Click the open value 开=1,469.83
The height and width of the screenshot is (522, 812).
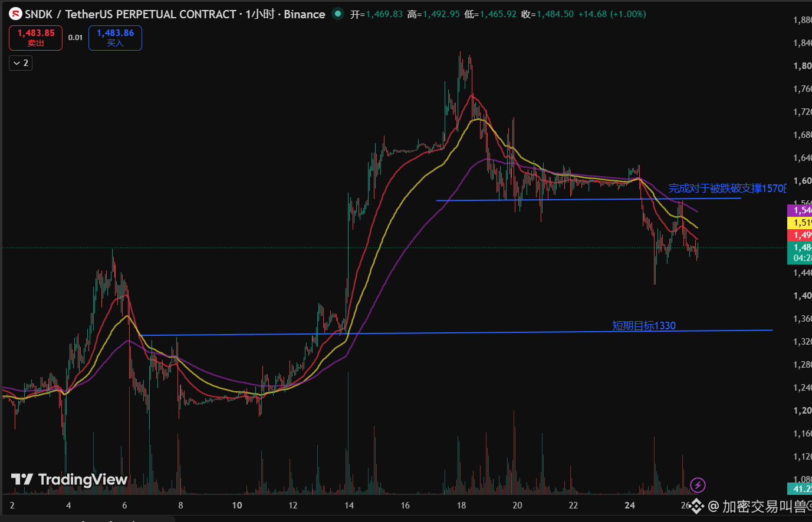tap(376, 14)
